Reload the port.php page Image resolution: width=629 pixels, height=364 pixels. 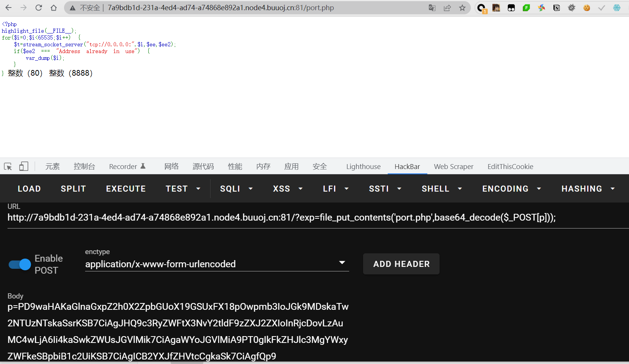38,8
